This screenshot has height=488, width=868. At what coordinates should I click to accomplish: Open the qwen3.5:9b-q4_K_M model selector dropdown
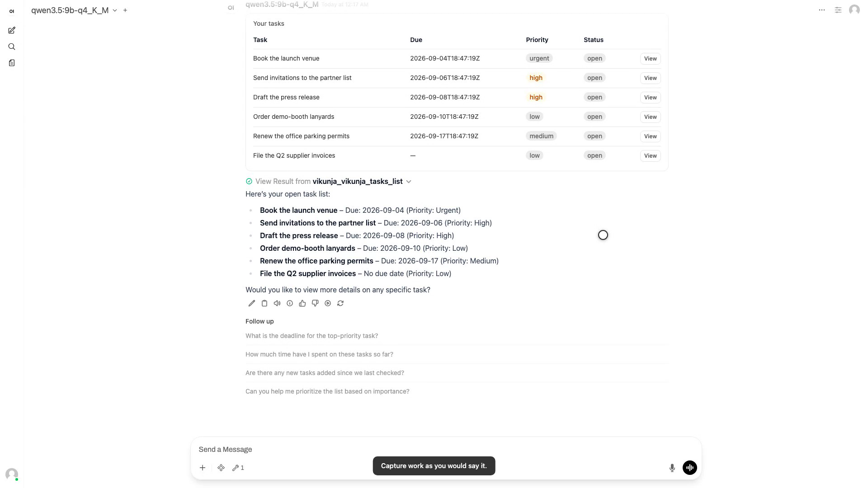click(x=74, y=10)
